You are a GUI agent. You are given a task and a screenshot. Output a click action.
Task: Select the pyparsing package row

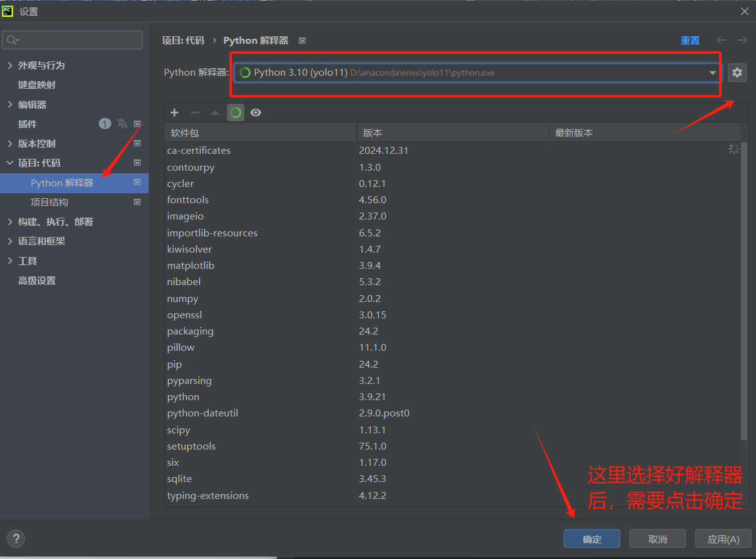[x=452, y=380]
